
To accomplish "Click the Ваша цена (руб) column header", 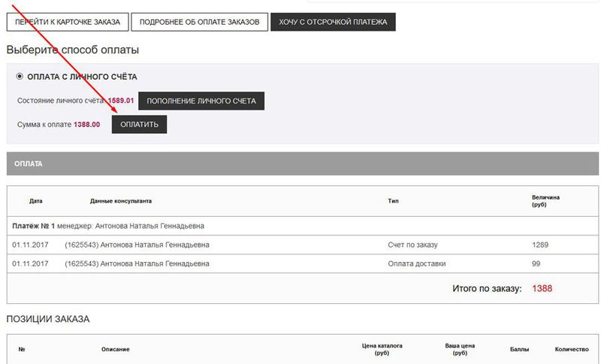I will point(460,349).
